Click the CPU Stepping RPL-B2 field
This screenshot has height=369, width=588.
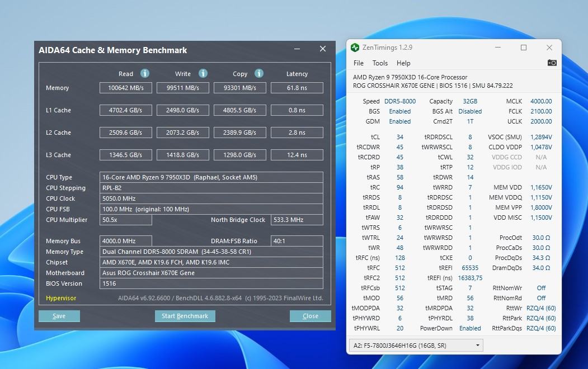coord(211,188)
